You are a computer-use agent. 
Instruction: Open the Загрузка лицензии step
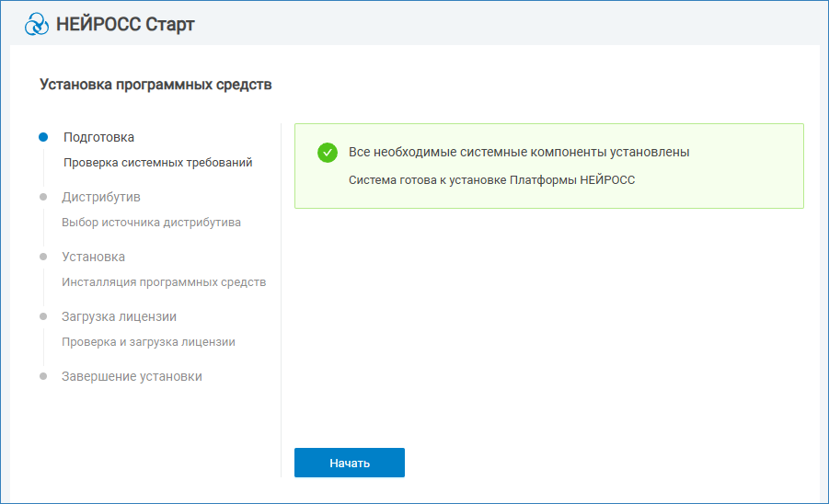[119, 316]
